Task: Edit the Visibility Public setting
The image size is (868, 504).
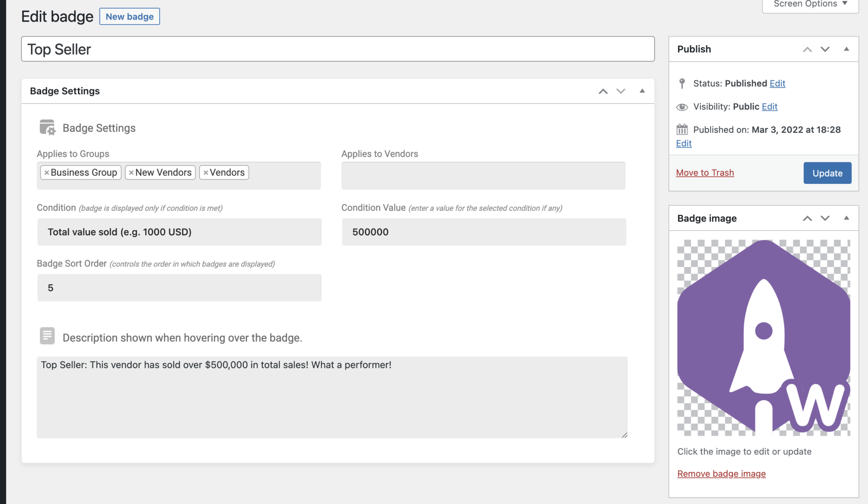Action: pyautogui.click(x=770, y=106)
